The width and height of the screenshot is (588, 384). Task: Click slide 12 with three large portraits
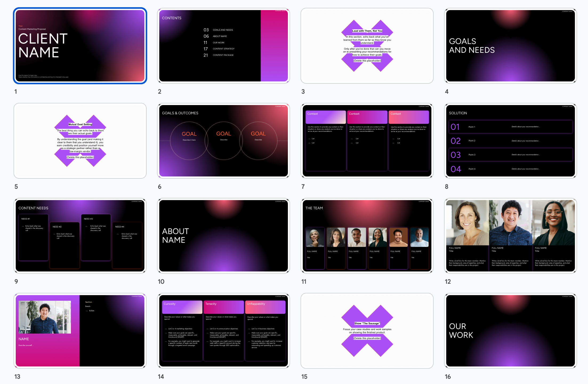click(x=510, y=236)
